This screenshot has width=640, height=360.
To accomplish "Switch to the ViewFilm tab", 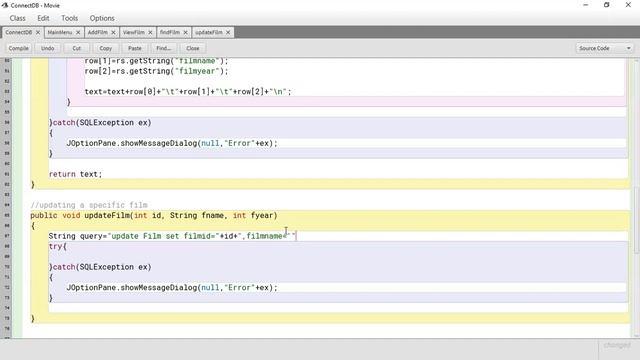I will tap(134, 32).
